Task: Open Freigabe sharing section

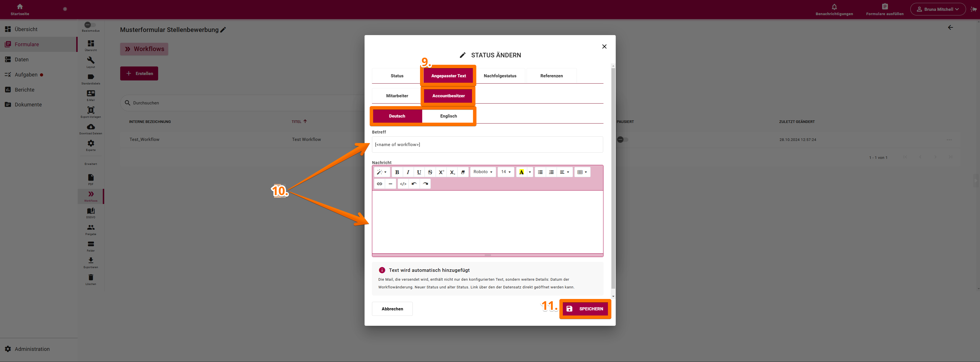Action: [91, 230]
